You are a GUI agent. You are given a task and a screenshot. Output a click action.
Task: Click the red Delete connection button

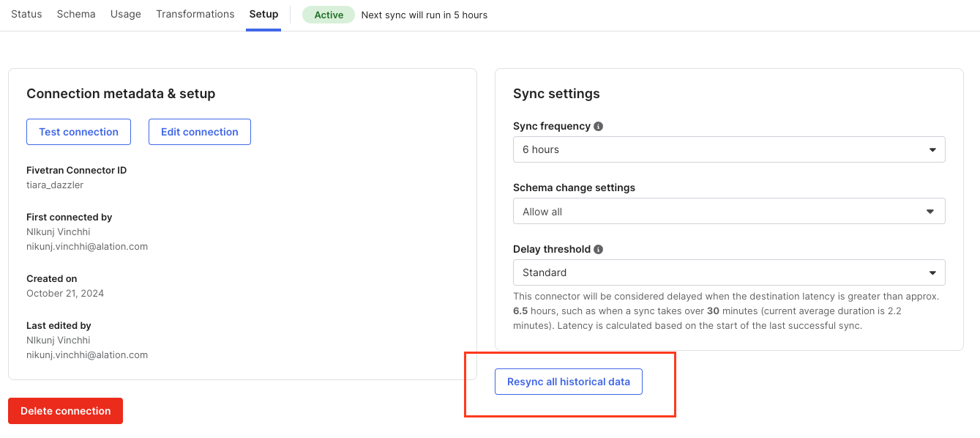tap(65, 411)
